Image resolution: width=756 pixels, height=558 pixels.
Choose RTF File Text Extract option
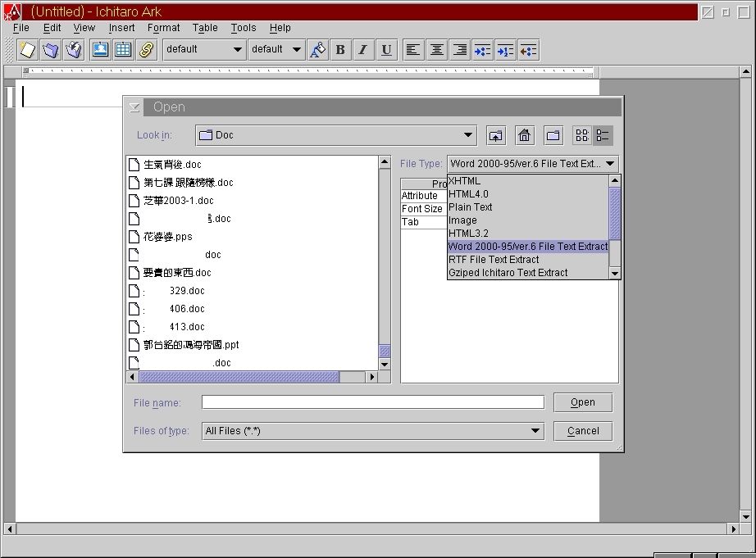528,259
